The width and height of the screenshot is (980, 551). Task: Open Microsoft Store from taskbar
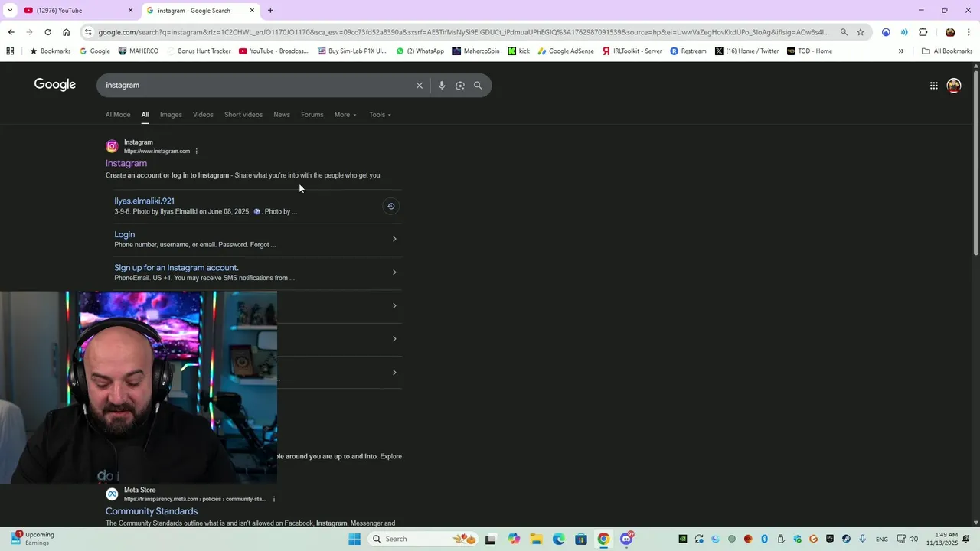(581, 539)
